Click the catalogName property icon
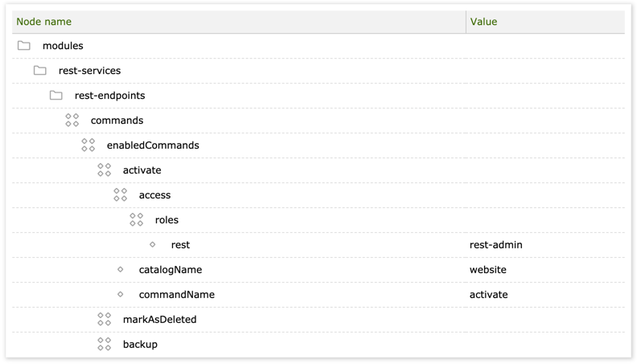Image resolution: width=637 pixels, height=364 pixels. coord(121,270)
